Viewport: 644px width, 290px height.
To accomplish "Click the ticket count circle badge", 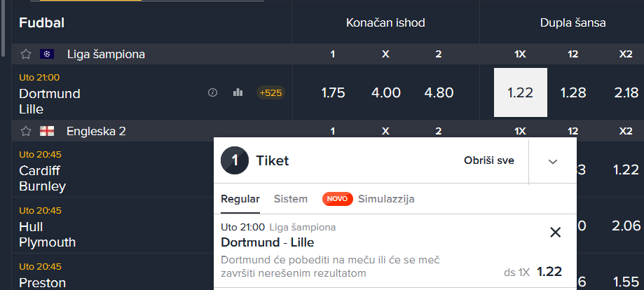I will click(235, 160).
